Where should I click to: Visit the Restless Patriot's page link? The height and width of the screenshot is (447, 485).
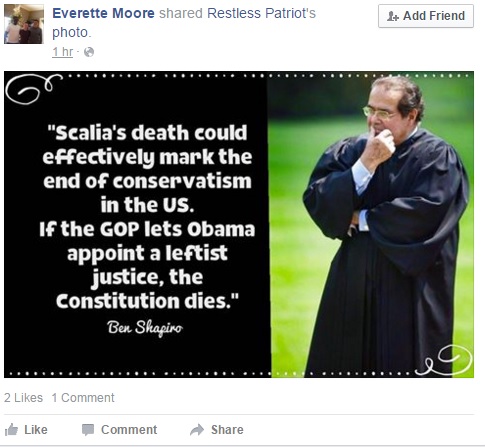261,13
